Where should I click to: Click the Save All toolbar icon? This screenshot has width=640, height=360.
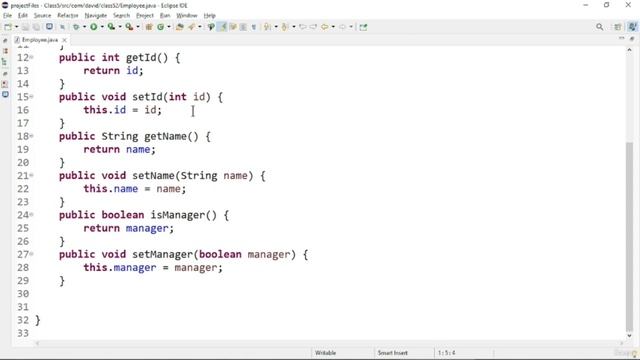[36, 27]
